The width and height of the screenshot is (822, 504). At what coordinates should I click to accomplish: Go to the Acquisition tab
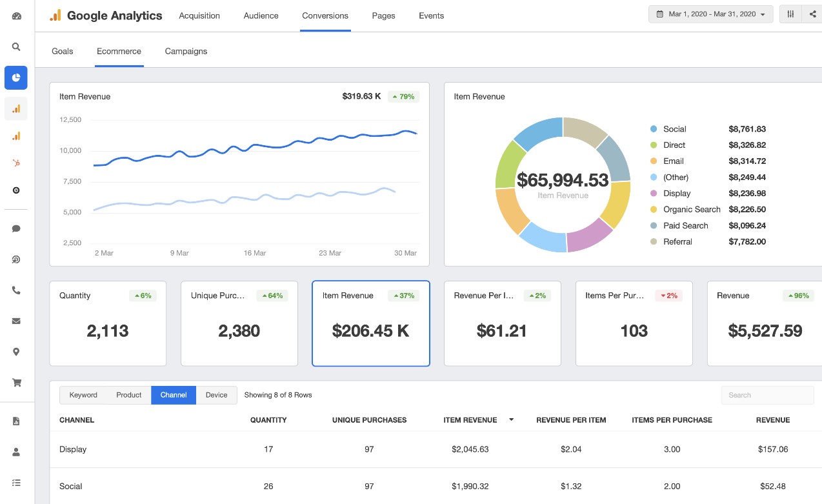pos(199,15)
